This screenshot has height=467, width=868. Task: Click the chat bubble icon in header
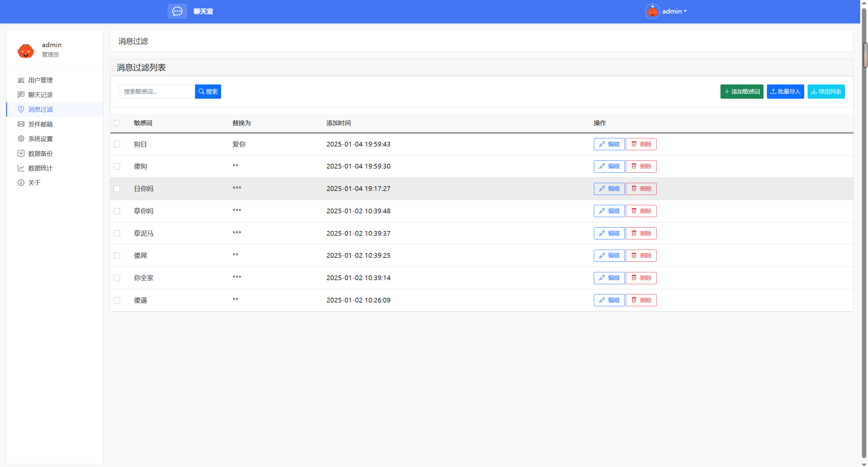click(177, 11)
